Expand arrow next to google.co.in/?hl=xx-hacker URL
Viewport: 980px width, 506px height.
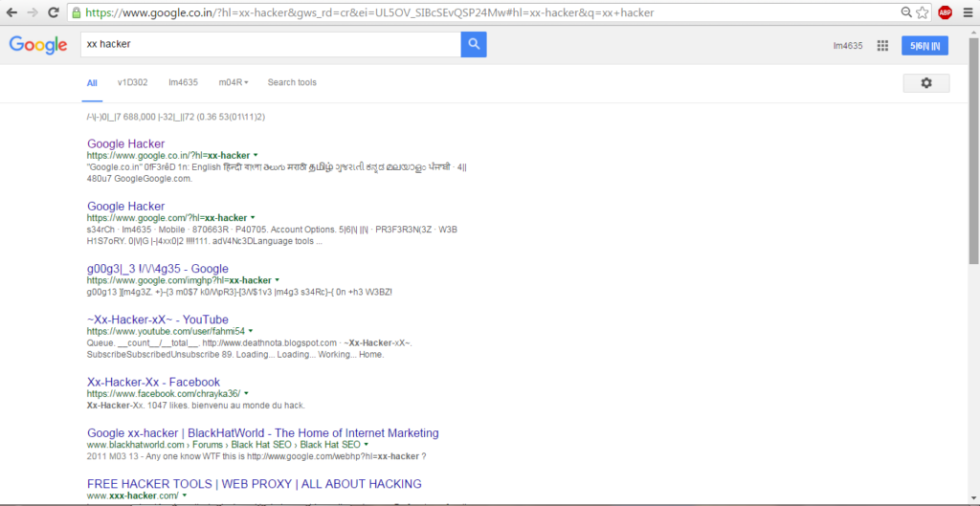(x=256, y=155)
